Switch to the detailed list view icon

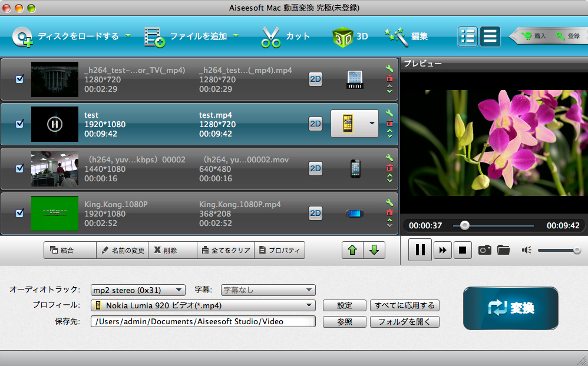468,36
